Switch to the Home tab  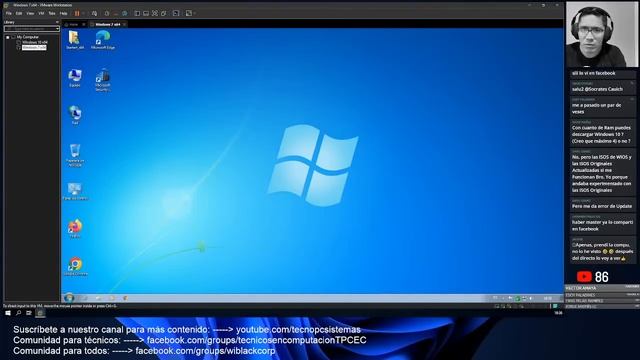(x=73, y=24)
